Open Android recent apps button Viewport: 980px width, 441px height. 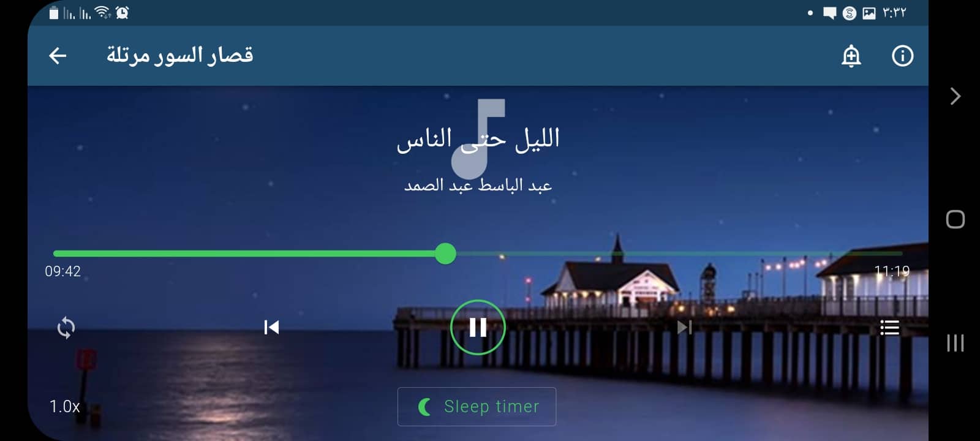(x=955, y=342)
